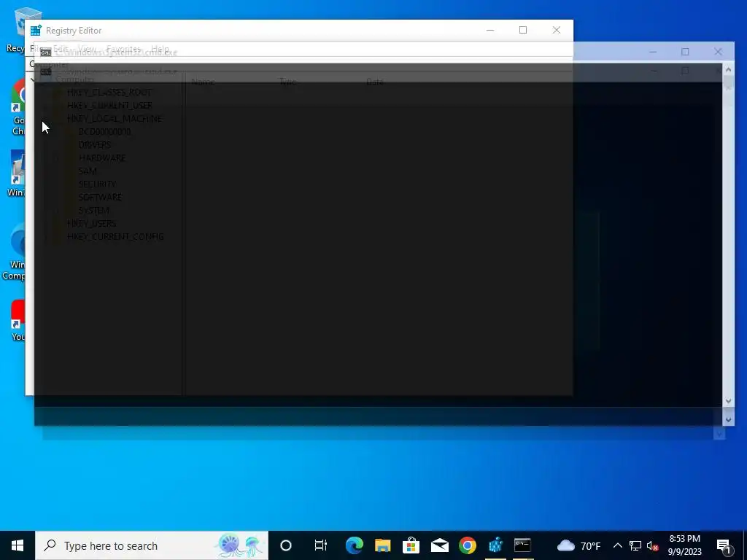Select the SECURITY key
747x560 pixels.
pos(97,184)
